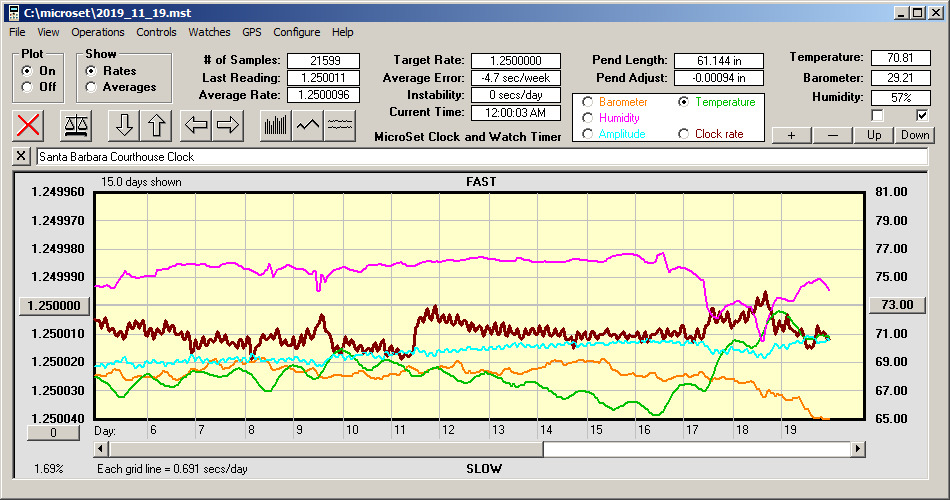Click the small X beside clock name
The image size is (950, 500).
pos(21,156)
